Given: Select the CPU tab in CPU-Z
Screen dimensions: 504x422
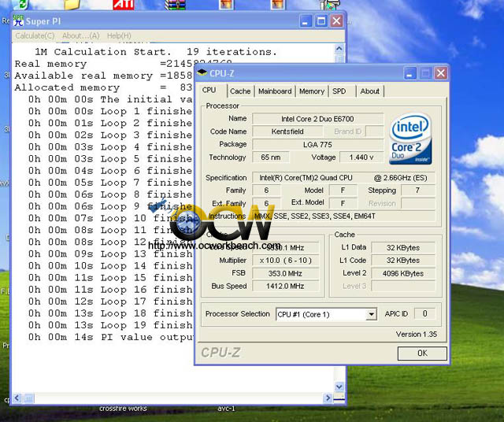Looking at the screenshot, I should 209,91.
